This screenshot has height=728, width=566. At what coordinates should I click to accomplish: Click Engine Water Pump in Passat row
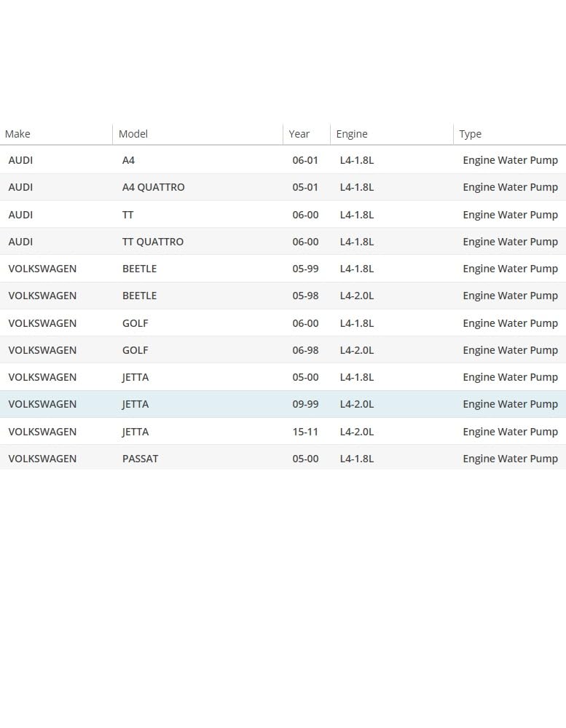click(x=510, y=458)
